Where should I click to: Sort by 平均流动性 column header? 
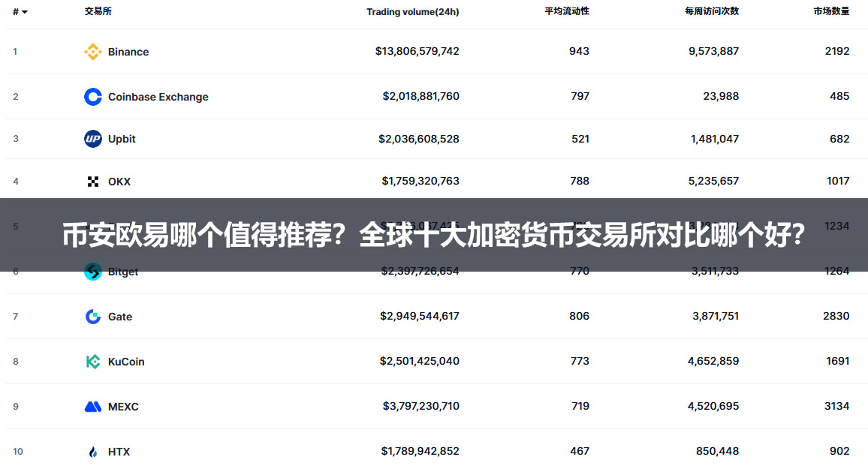(567, 11)
